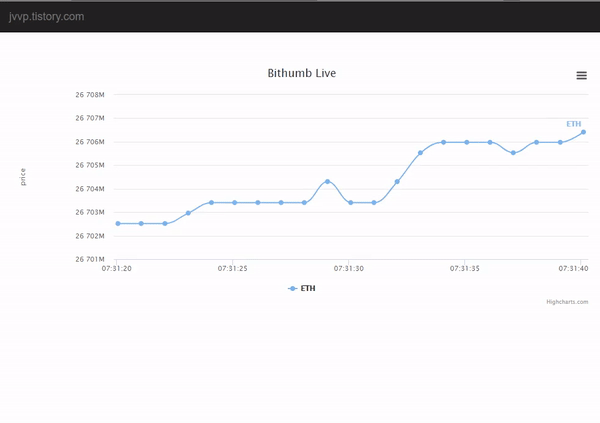Click the 26 702M y-axis label
Viewport: 600px width, 423px height.
[90, 236]
